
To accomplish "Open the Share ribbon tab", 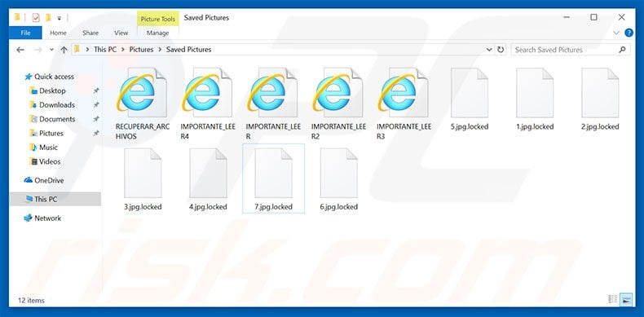I will click(x=90, y=33).
